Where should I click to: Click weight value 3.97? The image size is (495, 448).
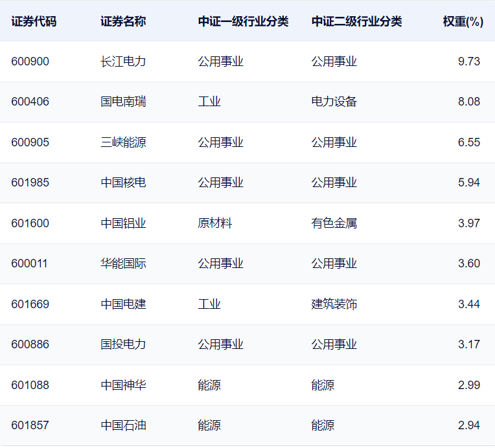(469, 223)
